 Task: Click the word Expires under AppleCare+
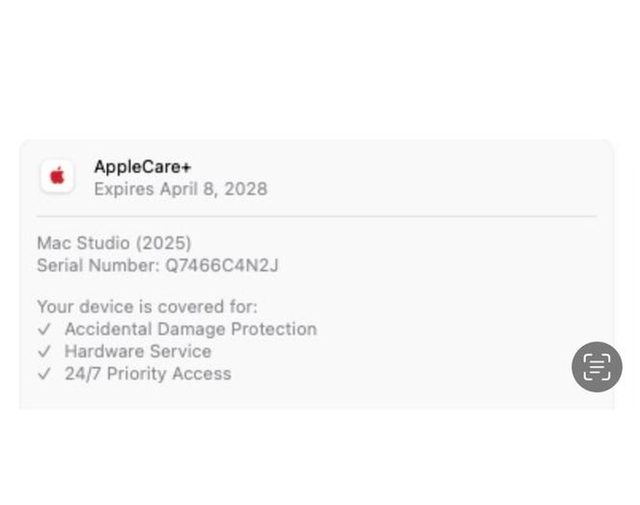[x=123, y=188]
